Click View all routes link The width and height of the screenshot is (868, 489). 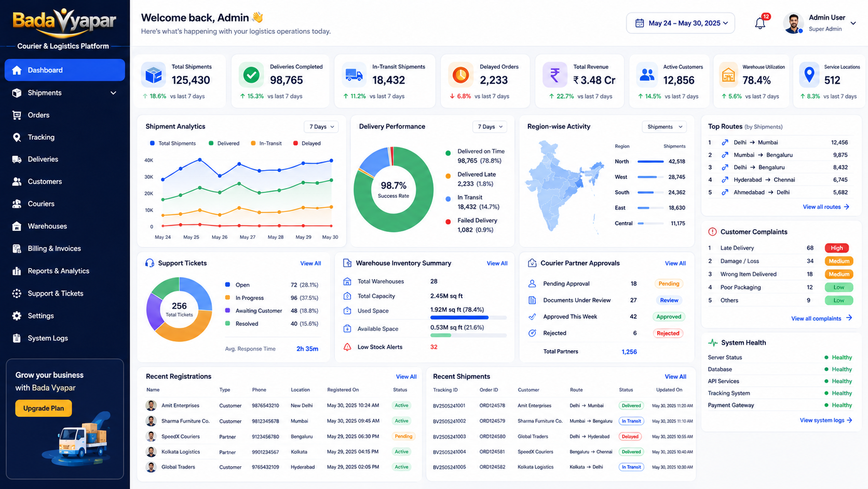tap(826, 207)
